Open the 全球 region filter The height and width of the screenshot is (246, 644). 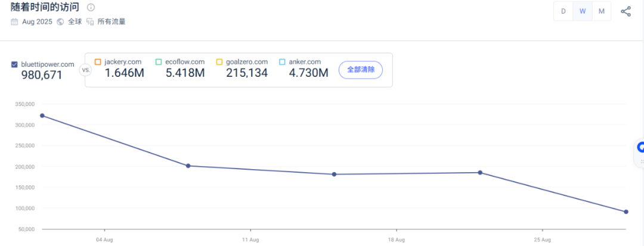(x=74, y=21)
